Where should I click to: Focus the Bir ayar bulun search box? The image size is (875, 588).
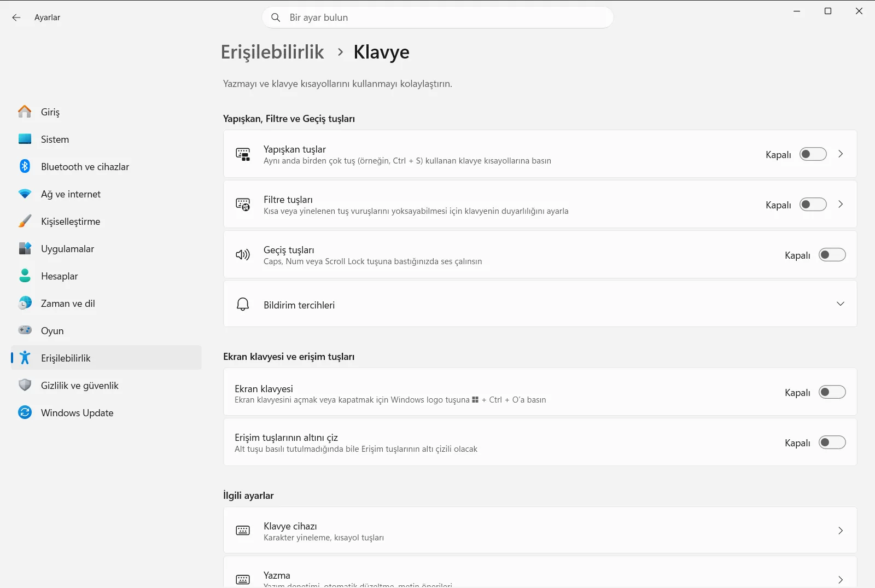pos(437,18)
